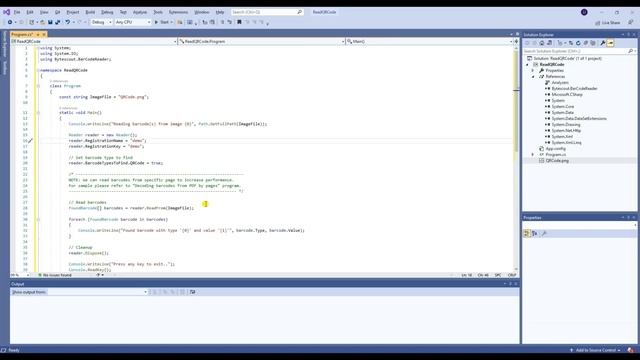The height and width of the screenshot is (360, 640).
Task: Click the Live Share button
Action: 608,23
